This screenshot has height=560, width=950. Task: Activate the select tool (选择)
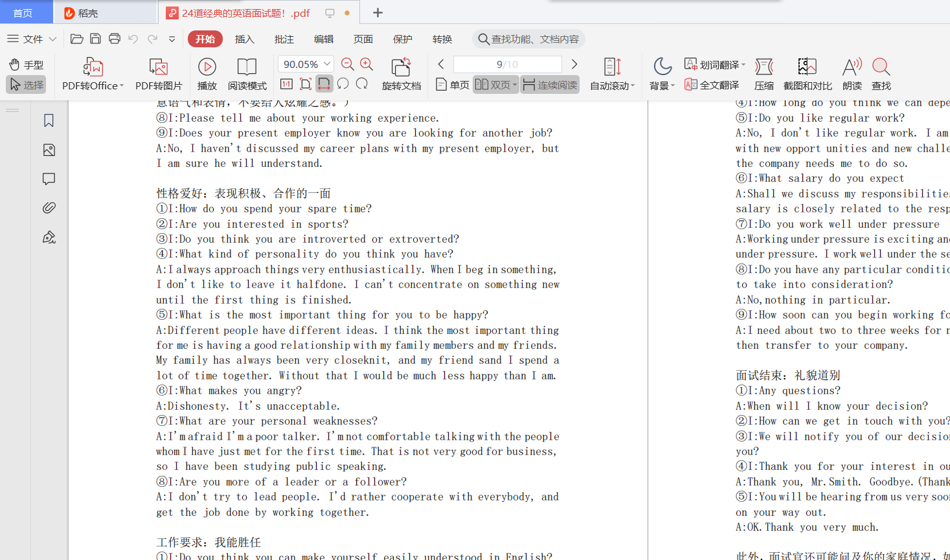pos(26,85)
